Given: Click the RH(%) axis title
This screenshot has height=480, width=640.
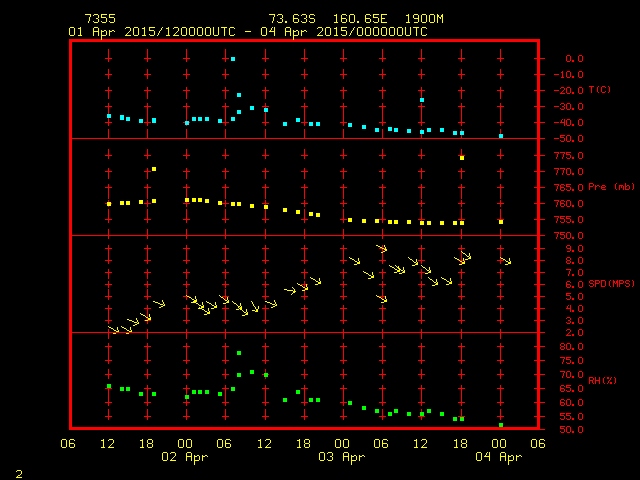Looking at the screenshot, I should (x=602, y=380).
